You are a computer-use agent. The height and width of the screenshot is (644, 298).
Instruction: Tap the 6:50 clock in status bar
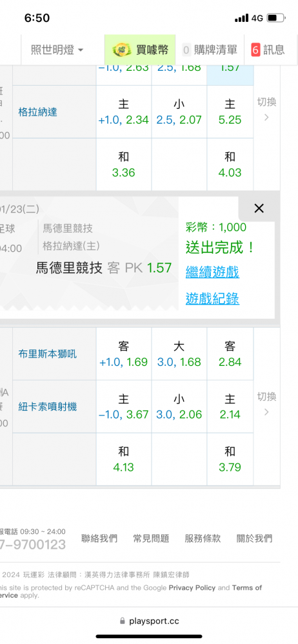click(x=37, y=18)
